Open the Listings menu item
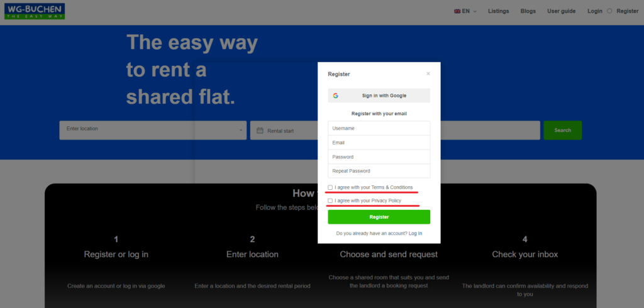The width and height of the screenshot is (644, 308). coord(498,11)
